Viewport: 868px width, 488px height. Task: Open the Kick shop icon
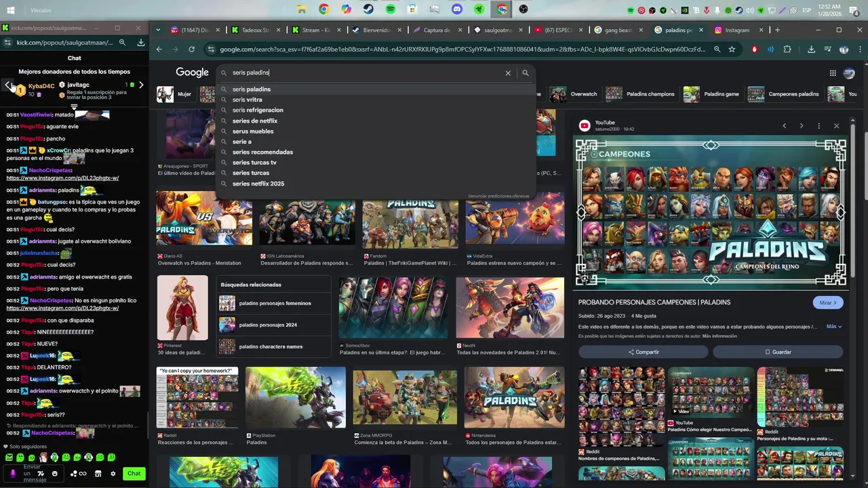[x=98, y=474]
